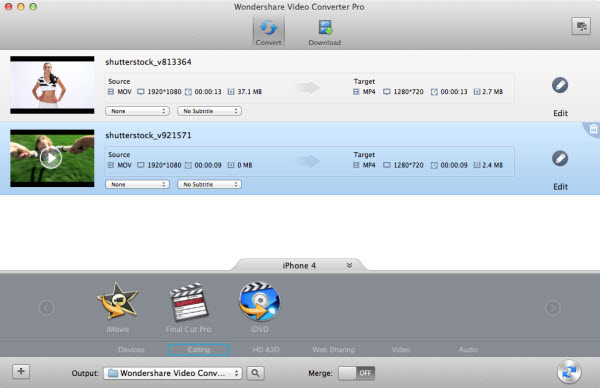Click the 2.7 MB target size value
This screenshot has height=388, width=600.
coord(492,92)
